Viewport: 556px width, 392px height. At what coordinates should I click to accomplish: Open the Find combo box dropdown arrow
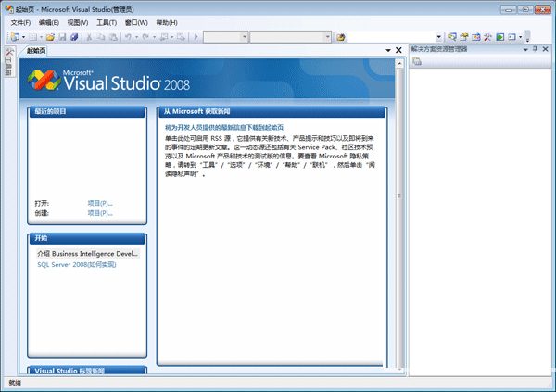[x=438, y=37]
